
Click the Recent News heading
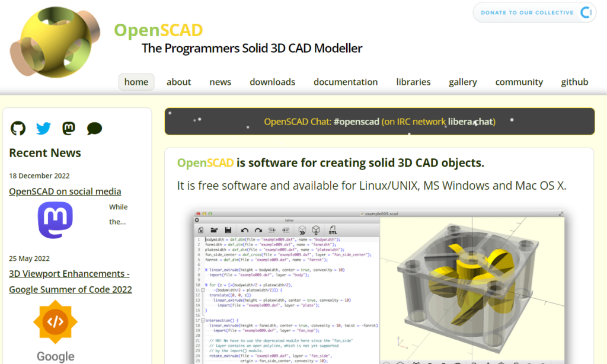pos(45,153)
